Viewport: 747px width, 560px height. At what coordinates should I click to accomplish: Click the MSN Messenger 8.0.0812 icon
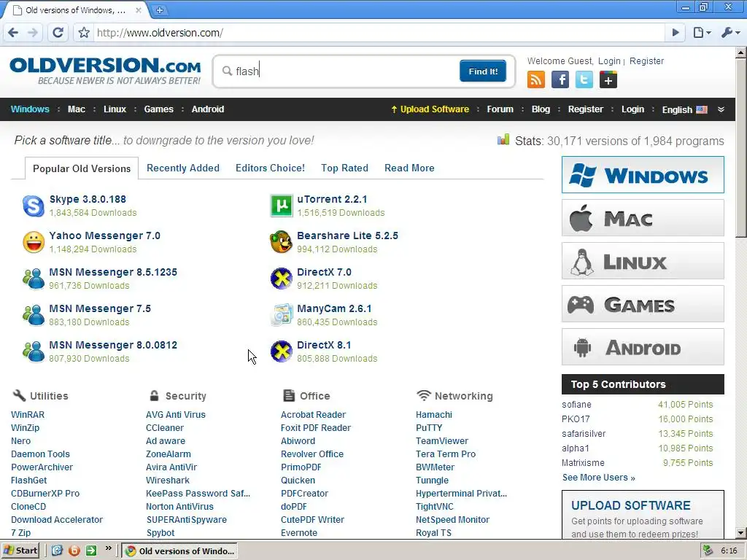coord(34,351)
